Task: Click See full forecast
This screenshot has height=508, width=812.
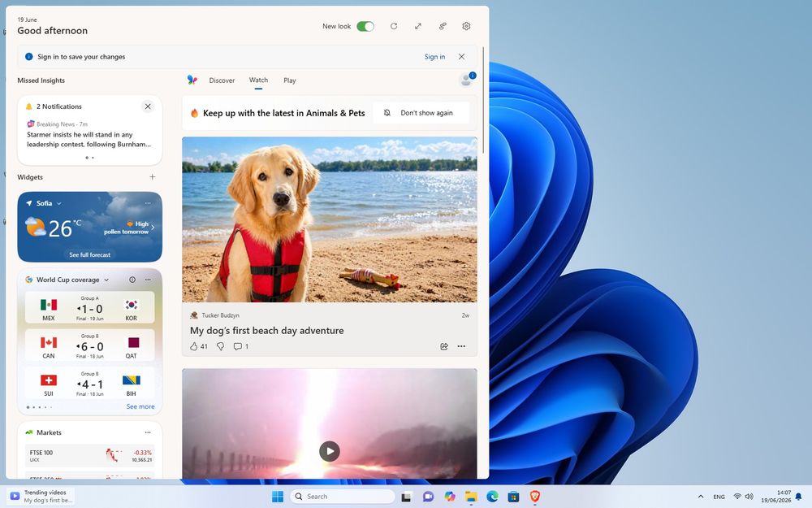Action: pyautogui.click(x=89, y=254)
